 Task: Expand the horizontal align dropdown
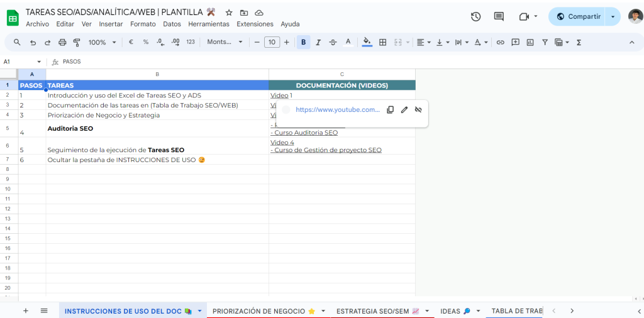[x=423, y=42]
